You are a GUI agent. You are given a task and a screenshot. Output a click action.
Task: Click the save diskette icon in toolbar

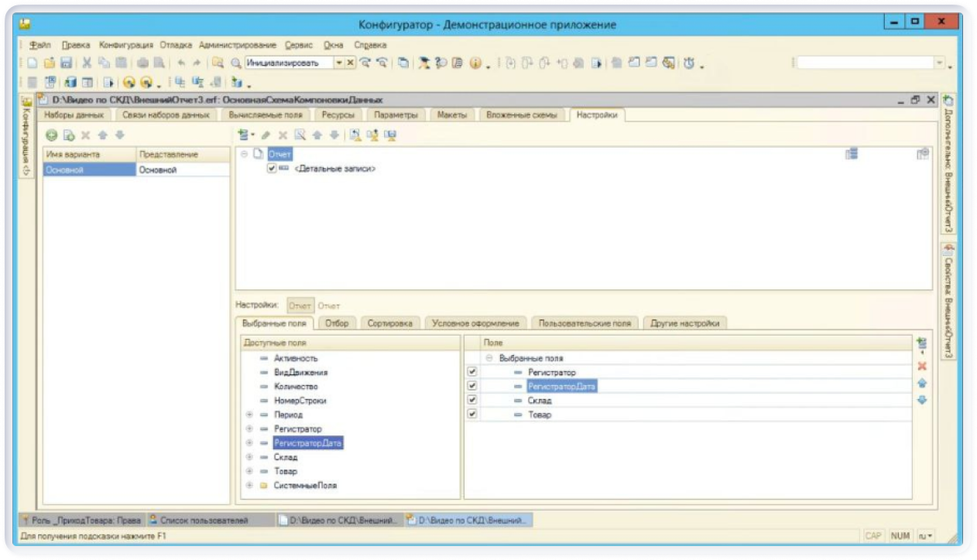point(66,63)
